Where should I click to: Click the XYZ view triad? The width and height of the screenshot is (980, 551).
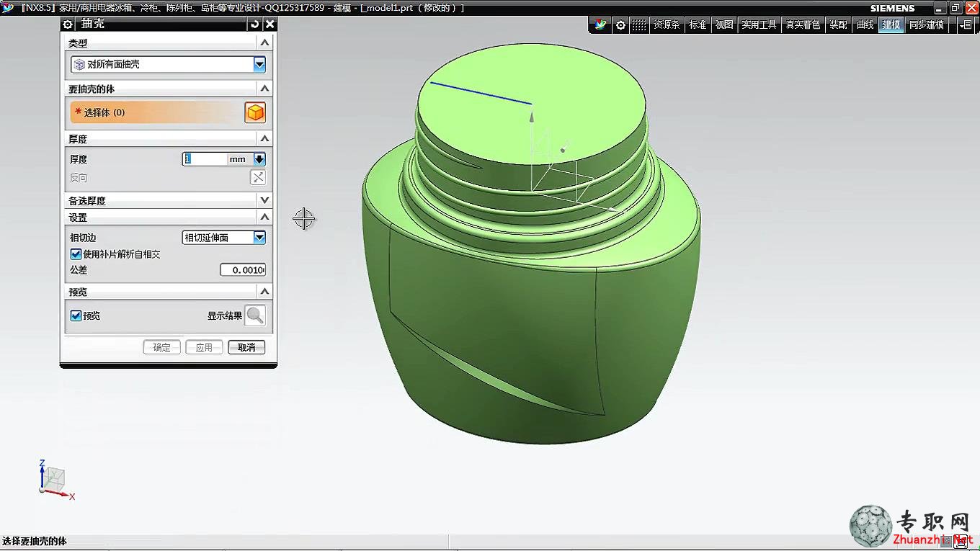(x=55, y=479)
